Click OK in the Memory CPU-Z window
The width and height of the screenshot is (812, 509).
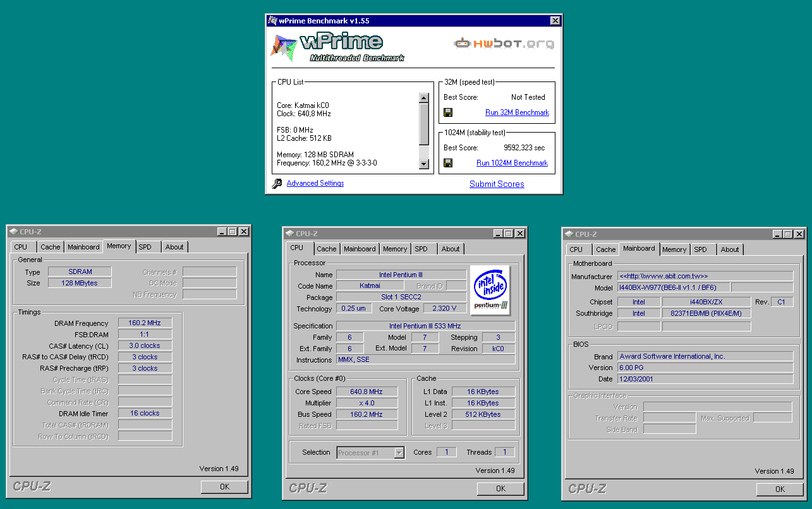pyautogui.click(x=224, y=487)
